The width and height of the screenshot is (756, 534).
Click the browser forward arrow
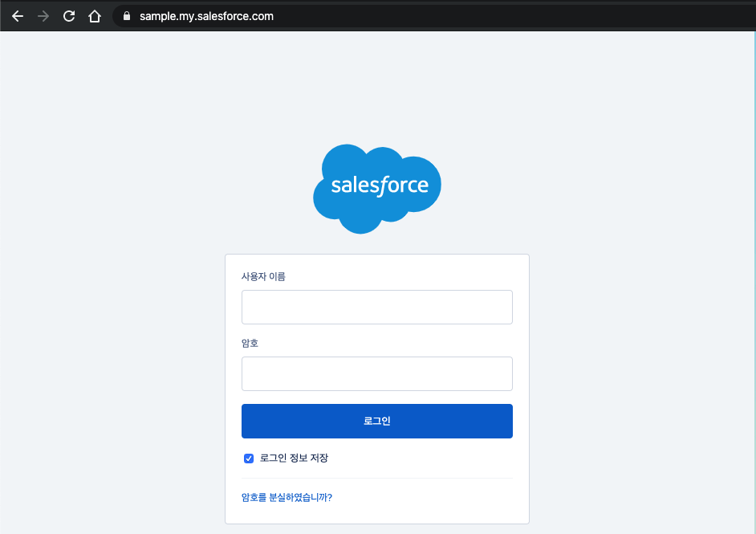43,16
